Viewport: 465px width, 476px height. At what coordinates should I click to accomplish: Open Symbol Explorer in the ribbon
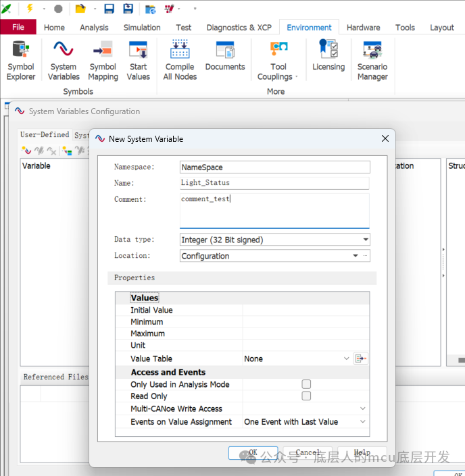(x=21, y=60)
